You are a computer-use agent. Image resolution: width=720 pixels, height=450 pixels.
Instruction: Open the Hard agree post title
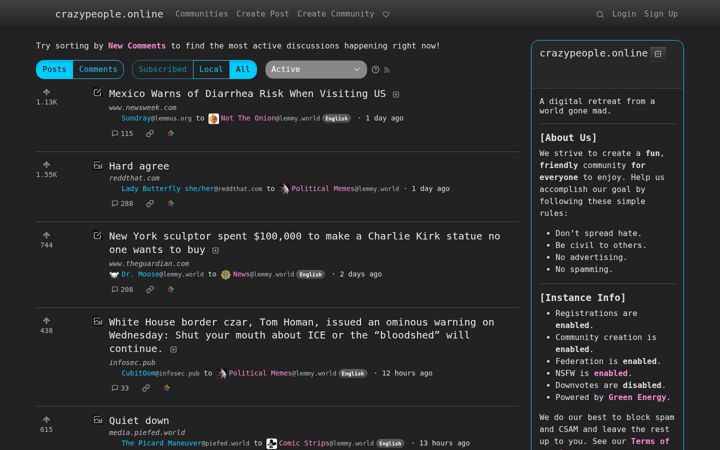[139, 166]
